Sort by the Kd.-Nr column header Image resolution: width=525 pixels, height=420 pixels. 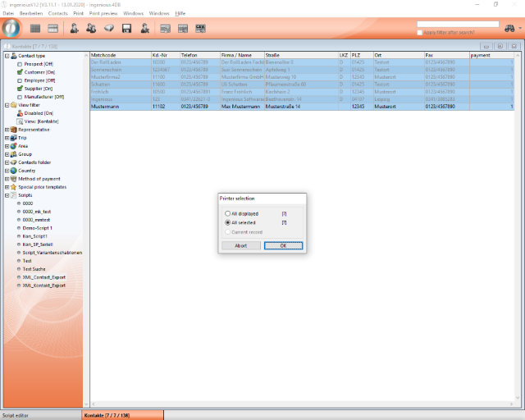166,55
